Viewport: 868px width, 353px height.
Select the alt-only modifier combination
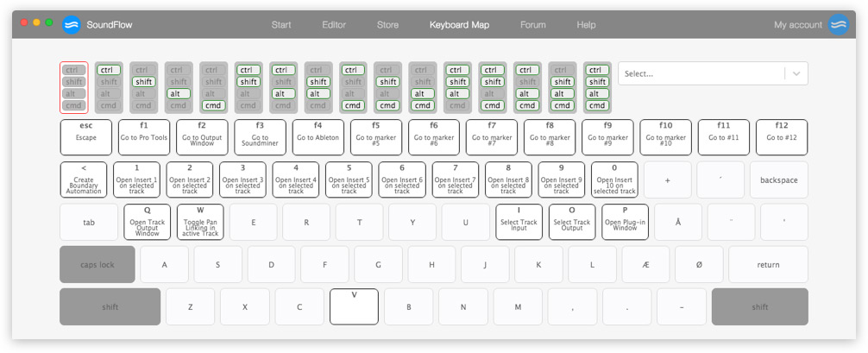coord(179,87)
